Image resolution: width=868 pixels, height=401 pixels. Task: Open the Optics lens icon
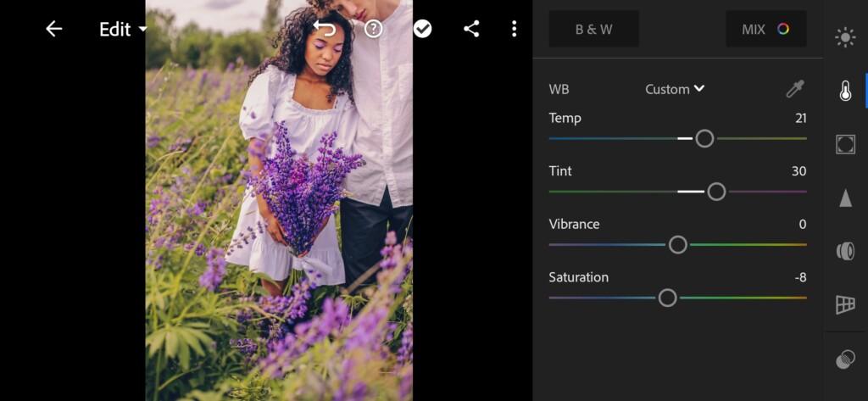845,251
